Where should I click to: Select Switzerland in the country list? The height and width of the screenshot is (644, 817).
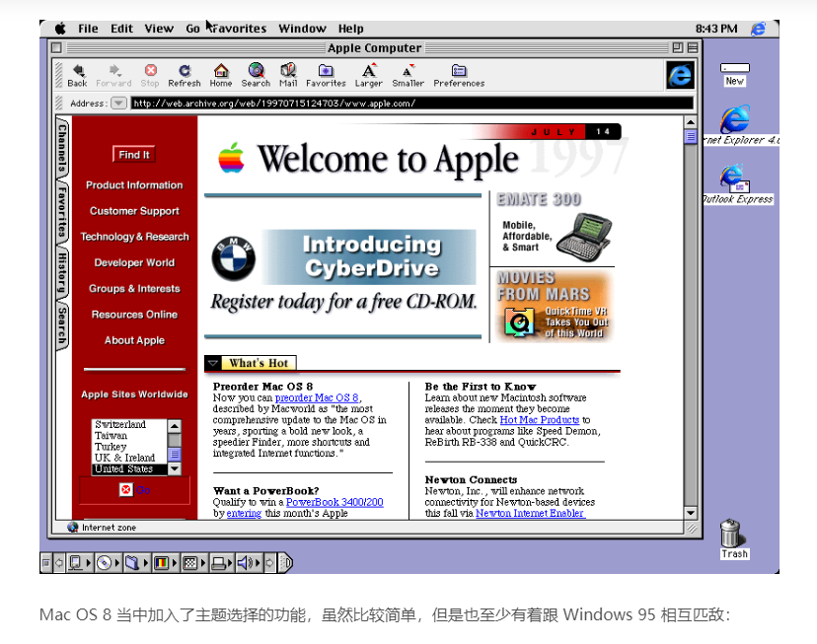click(x=120, y=425)
